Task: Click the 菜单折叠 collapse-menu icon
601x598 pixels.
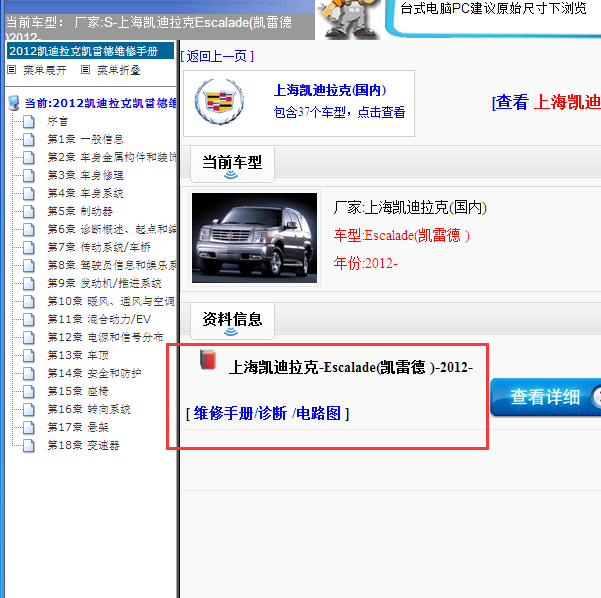Action: tap(85, 70)
